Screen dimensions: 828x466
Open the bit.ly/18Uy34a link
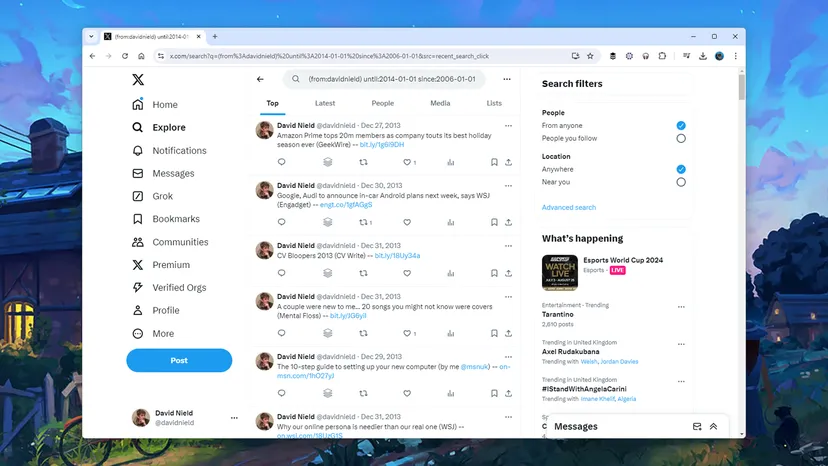click(x=397, y=256)
